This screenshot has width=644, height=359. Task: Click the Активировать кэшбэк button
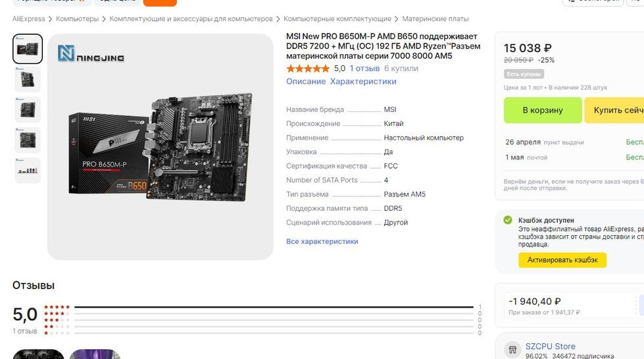(x=562, y=260)
